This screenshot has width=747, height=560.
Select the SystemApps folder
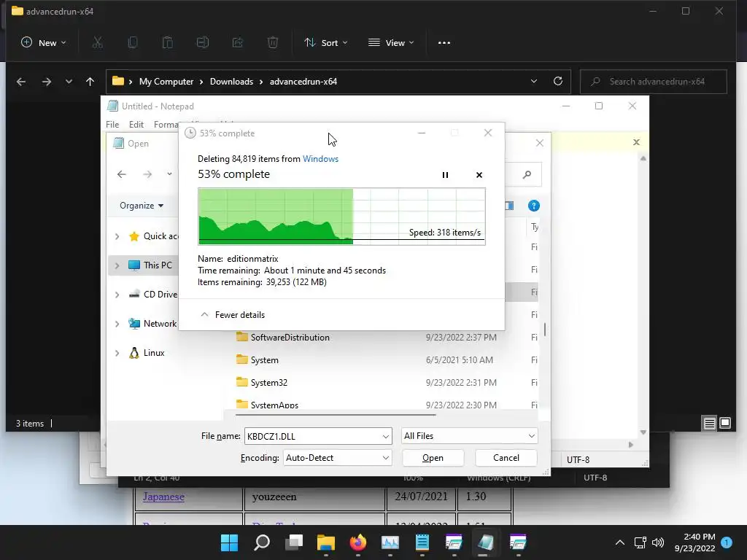tap(274, 404)
